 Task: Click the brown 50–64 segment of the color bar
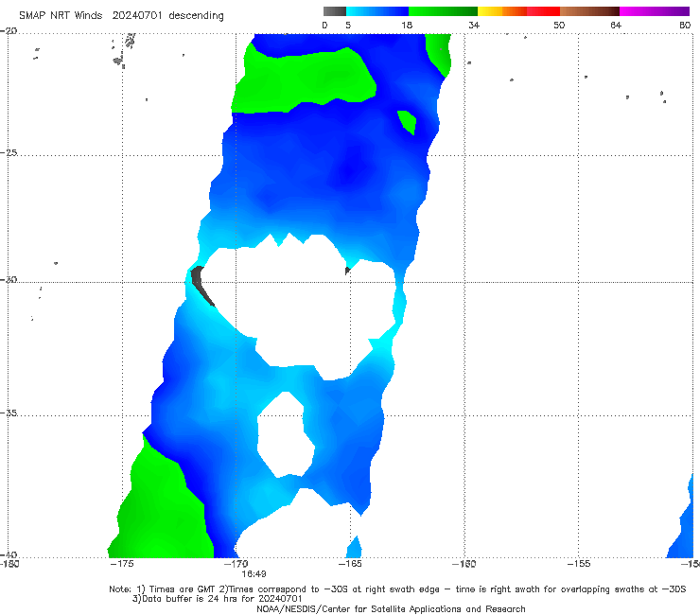click(x=589, y=11)
